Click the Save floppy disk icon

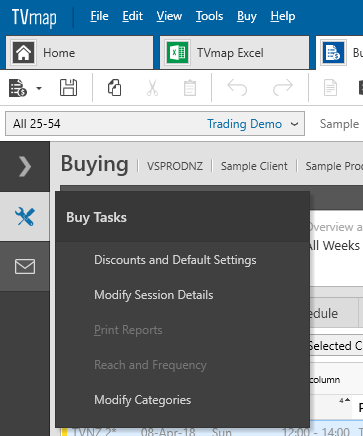(68, 88)
